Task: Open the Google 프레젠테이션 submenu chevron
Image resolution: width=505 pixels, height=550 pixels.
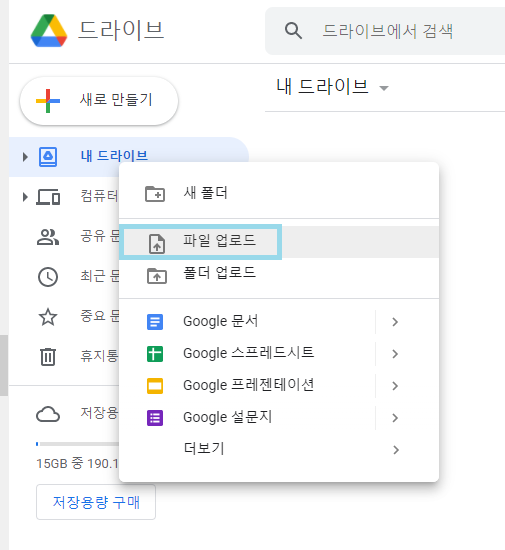Action: click(x=395, y=386)
